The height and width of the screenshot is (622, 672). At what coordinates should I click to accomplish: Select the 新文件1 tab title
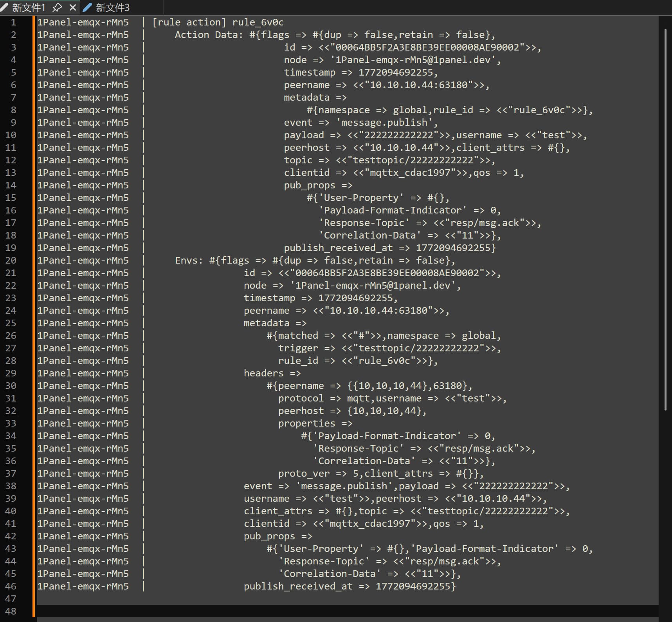[x=29, y=7]
